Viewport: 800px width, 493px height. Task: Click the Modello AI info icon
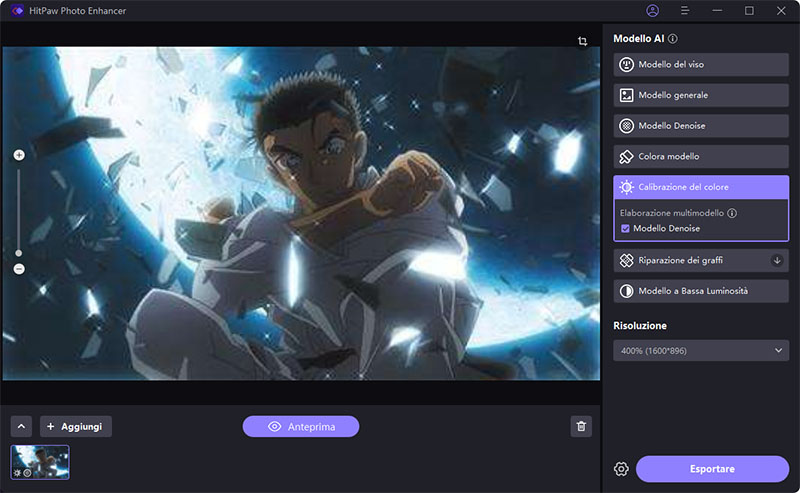pyautogui.click(x=673, y=39)
